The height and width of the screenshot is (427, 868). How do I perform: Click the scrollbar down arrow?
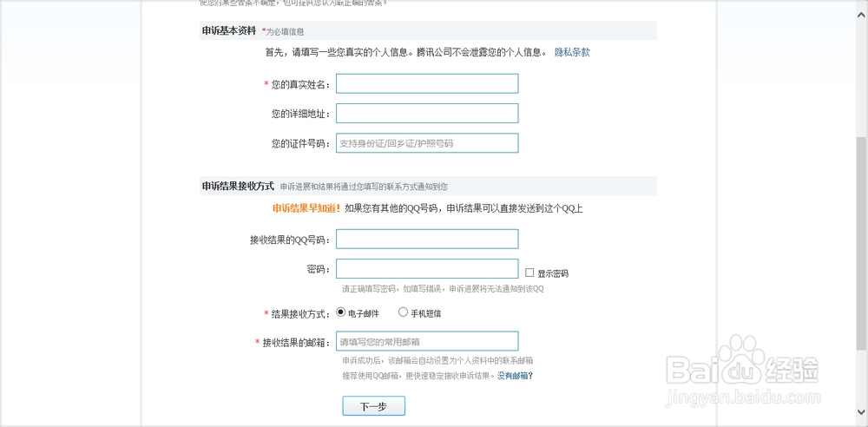point(862,411)
